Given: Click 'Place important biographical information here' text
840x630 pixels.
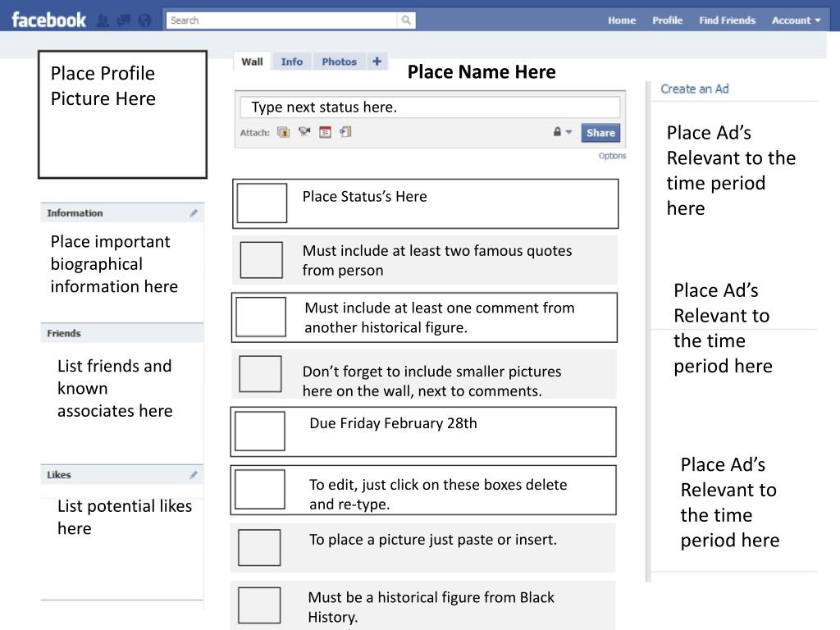Looking at the screenshot, I should click(114, 263).
